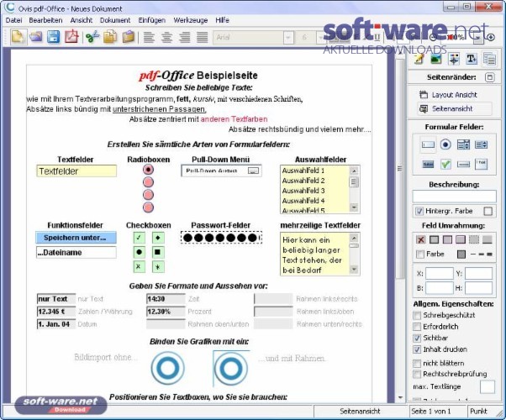Screen dimensions: 506x420
Task: Toggle the Hintergr. Farbe checkbox
Action: [x=419, y=211]
